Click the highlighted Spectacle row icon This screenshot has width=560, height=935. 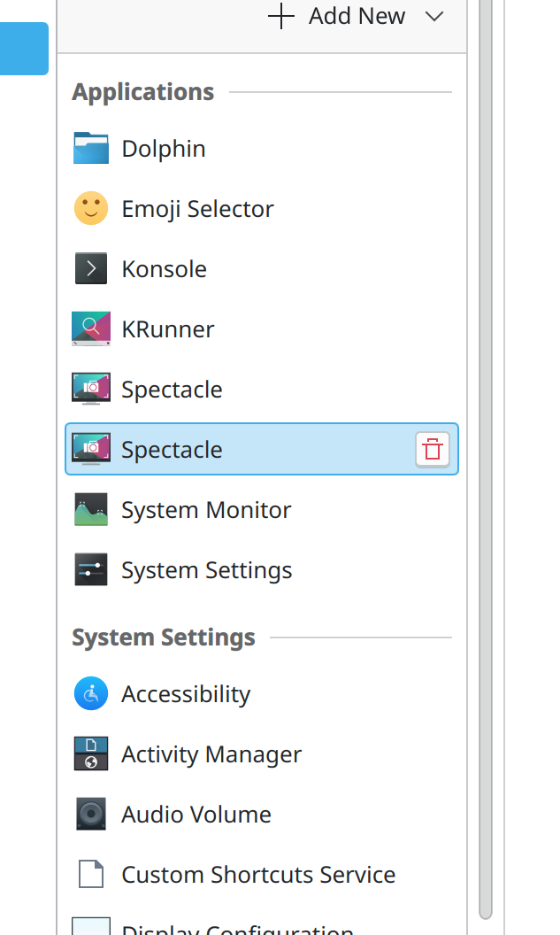[x=90, y=449]
